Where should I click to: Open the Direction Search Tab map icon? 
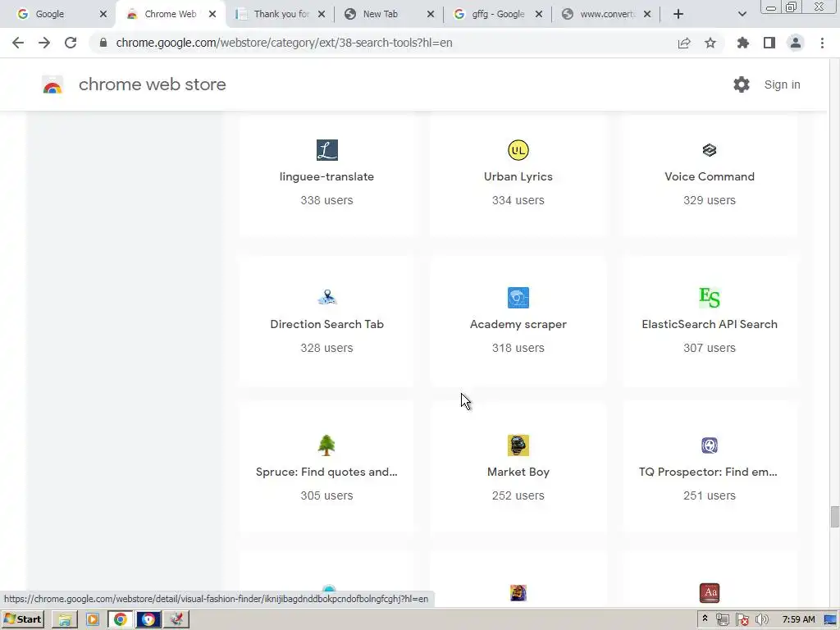[326, 297]
